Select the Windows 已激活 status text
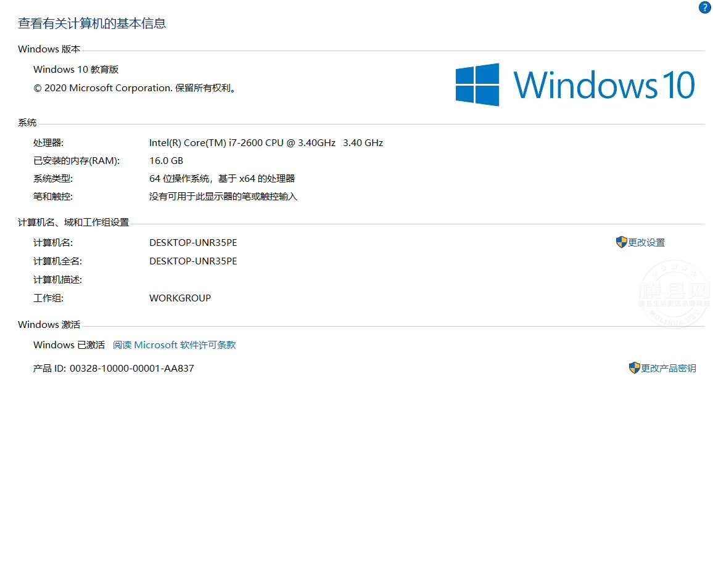 tap(69, 345)
